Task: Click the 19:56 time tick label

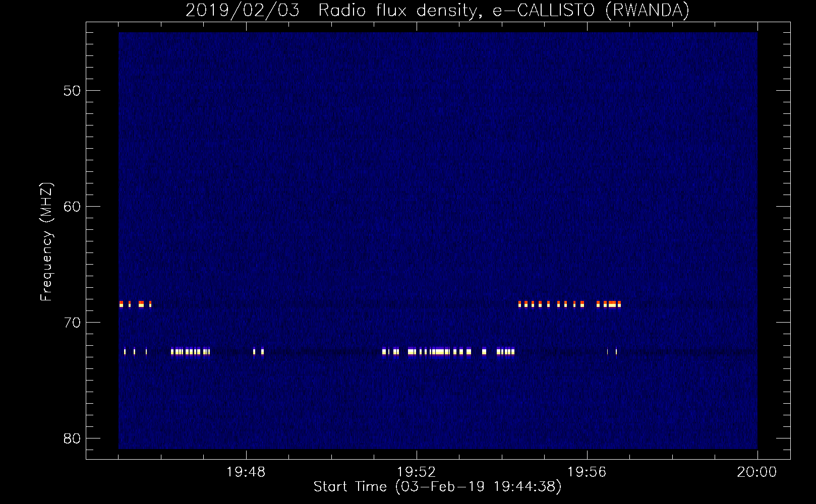Action: click(587, 472)
